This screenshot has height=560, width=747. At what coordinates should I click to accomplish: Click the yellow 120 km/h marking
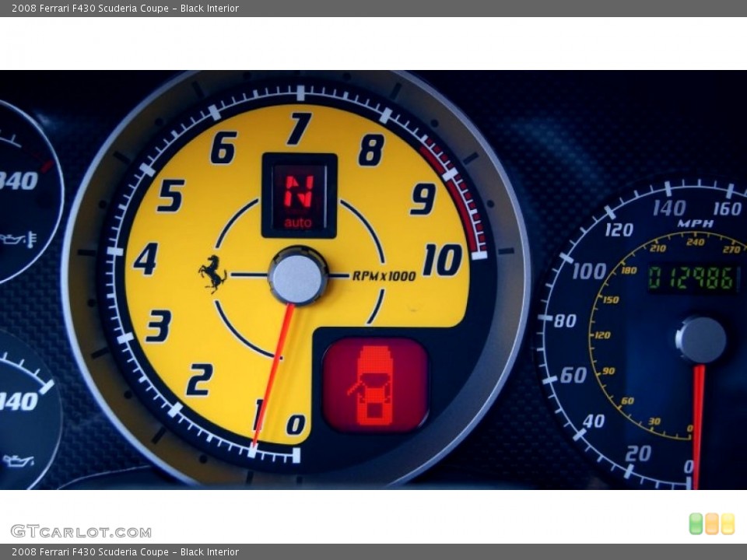point(602,334)
